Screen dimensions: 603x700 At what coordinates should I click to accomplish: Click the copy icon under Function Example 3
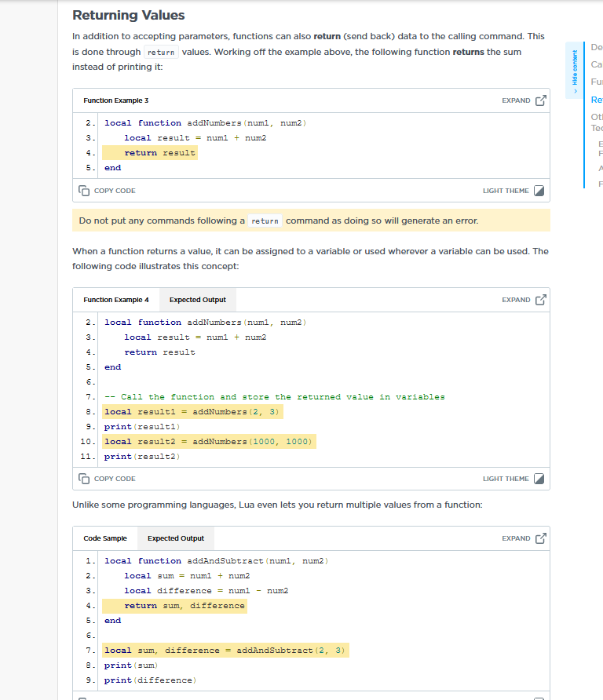point(84,191)
